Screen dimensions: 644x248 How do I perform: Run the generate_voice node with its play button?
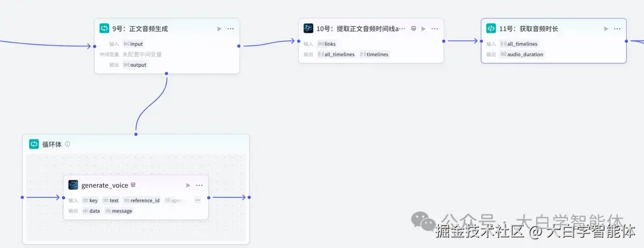pyautogui.click(x=188, y=185)
